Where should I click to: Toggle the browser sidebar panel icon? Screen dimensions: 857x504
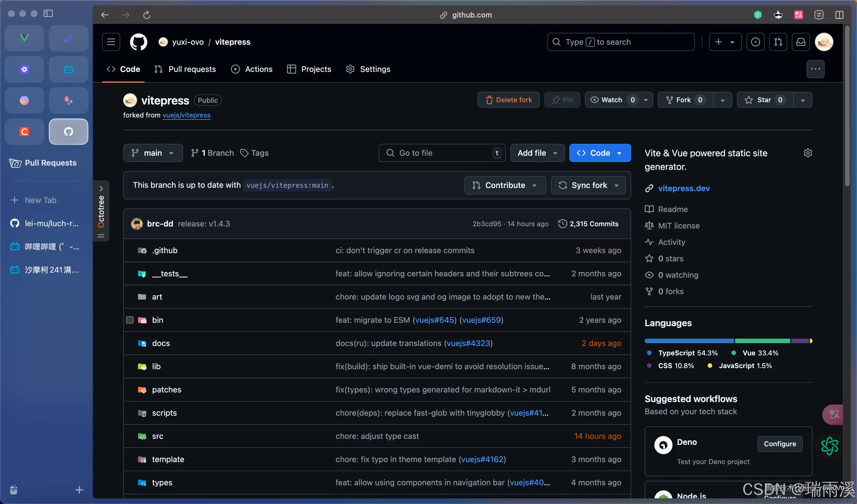pyautogui.click(x=48, y=13)
